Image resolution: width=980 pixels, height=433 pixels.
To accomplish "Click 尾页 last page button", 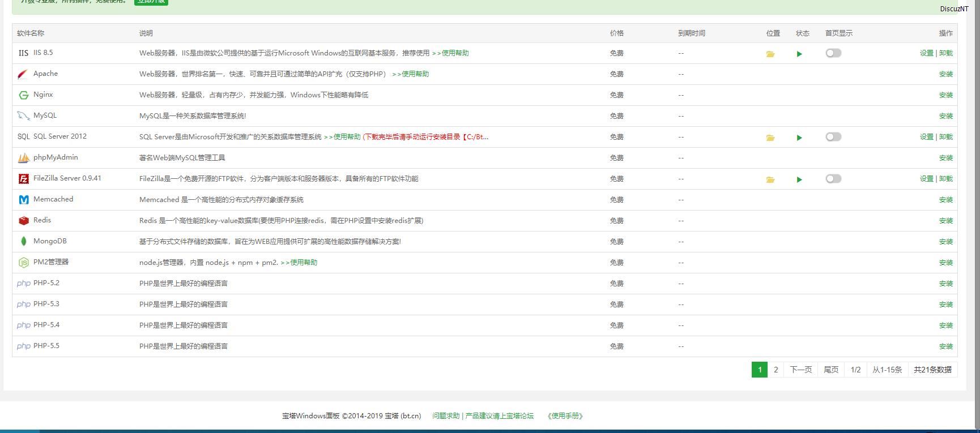I will tap(831, 370).
